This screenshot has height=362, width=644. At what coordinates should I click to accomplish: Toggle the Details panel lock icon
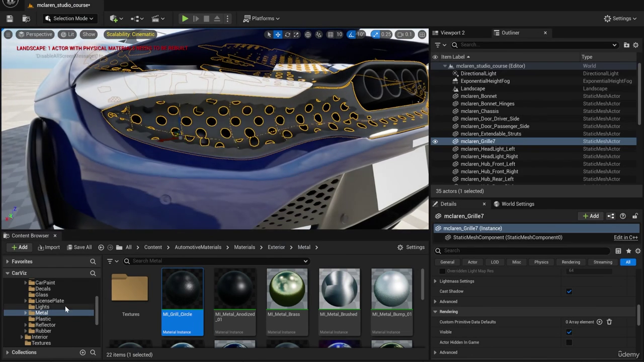[635, 216]
